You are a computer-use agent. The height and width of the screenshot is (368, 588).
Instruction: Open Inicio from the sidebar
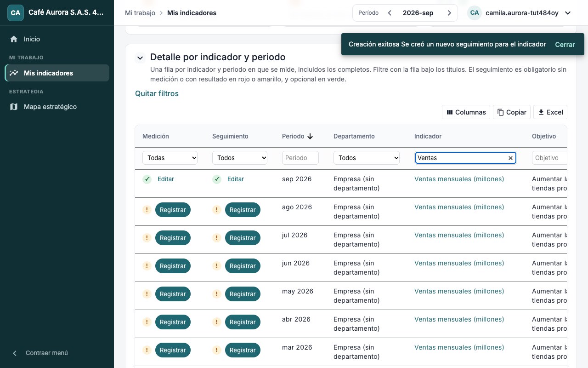pyautogui.click(x=57, y=39)
